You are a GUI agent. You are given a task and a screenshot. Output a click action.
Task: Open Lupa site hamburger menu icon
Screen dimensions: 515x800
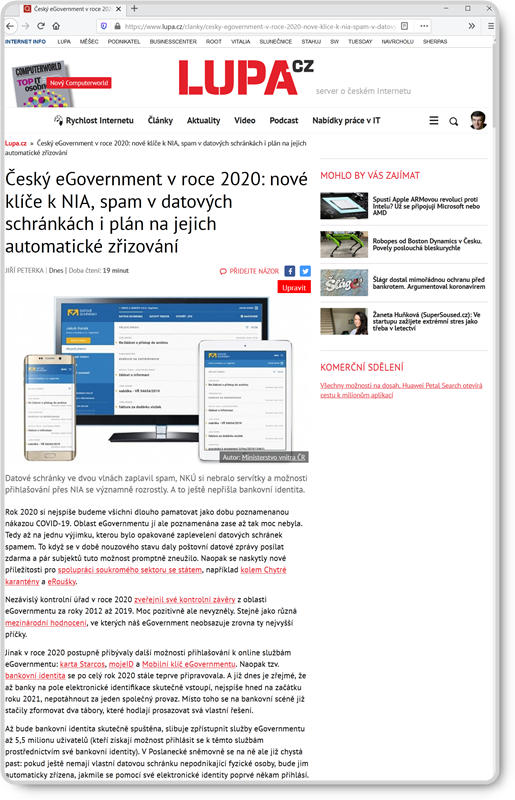point(434,121)
